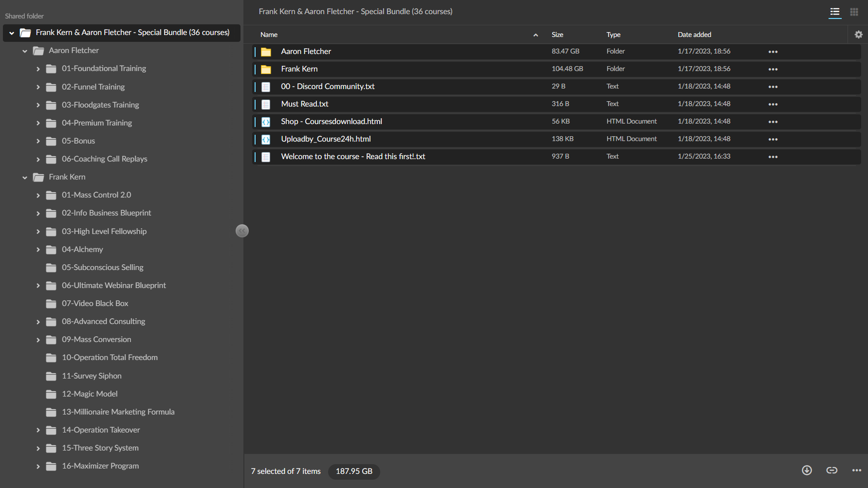The width and height of the screenshot is (868, 488).
Task: Click the 7 selected of 7 items status
Action: pyautogui.click(x=286, y=471)
